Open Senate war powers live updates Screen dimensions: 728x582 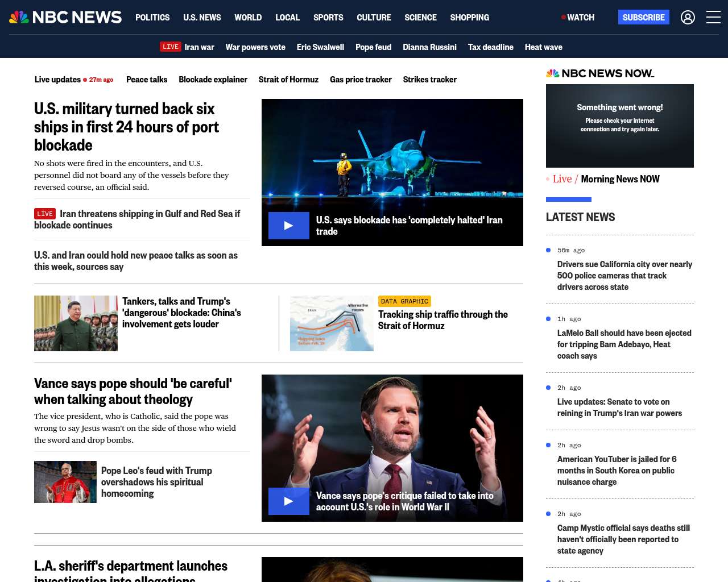pos(619,408)
